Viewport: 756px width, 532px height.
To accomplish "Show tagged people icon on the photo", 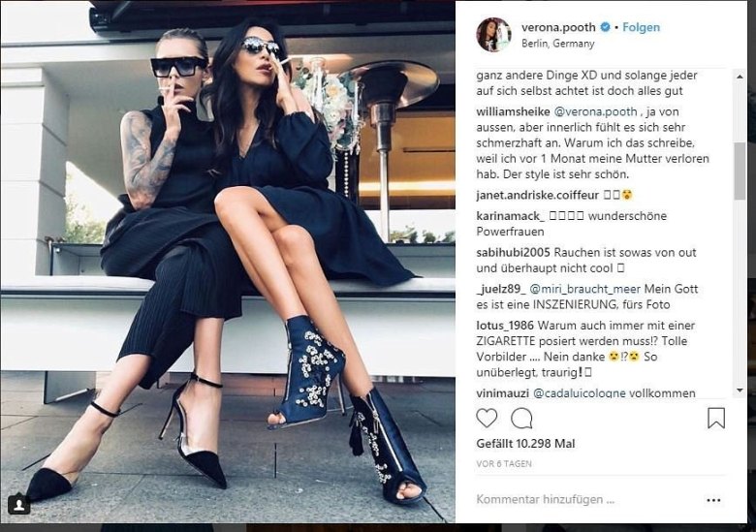I will [x=19, y=505].
